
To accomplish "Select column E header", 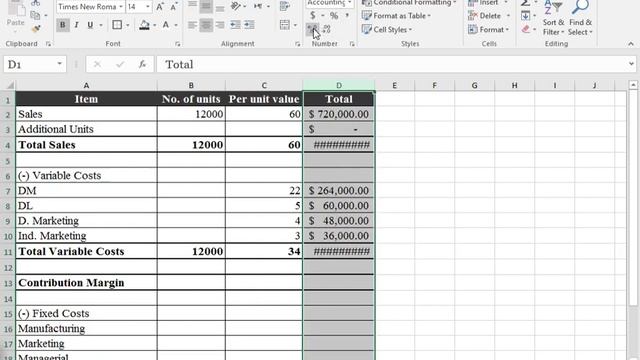I will click(x=394, y=85).
